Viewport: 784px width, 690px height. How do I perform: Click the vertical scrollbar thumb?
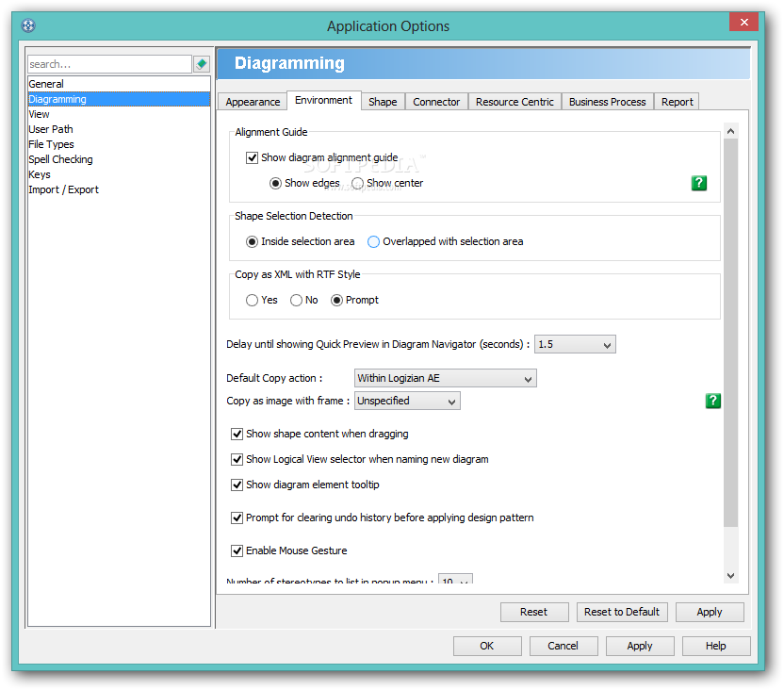coord(730,333)
